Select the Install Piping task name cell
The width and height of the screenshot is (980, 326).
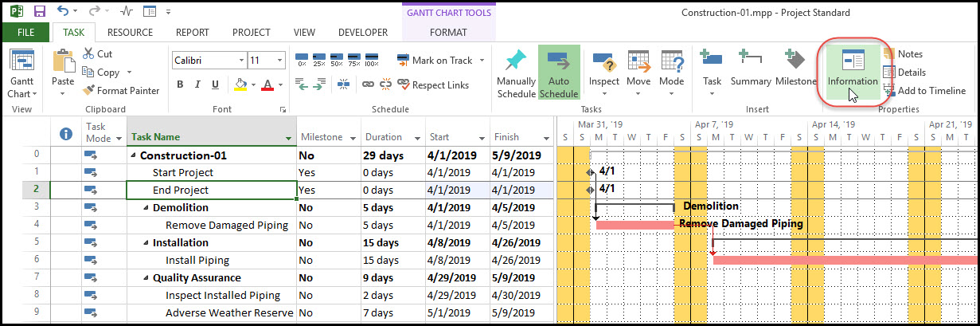(x=197, y=260)
